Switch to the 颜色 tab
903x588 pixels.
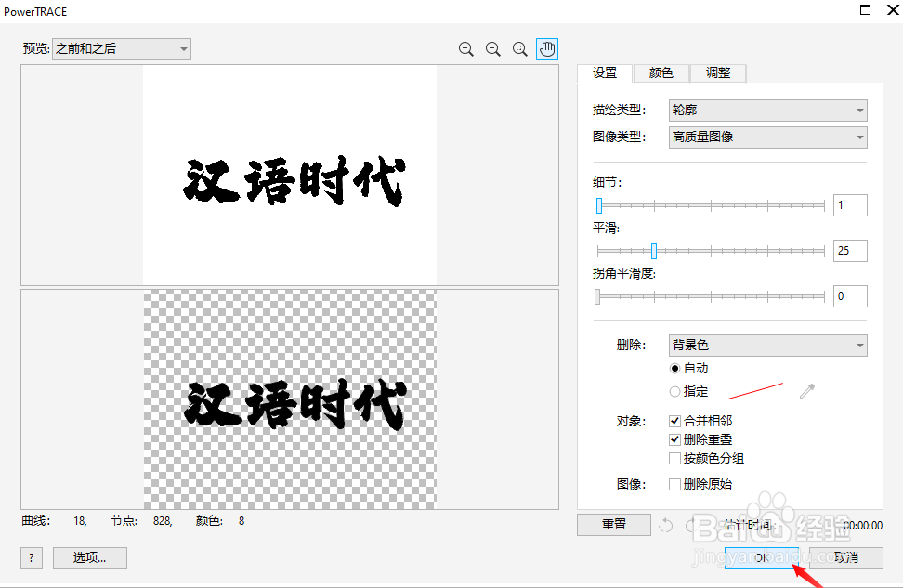coord(661,72)
